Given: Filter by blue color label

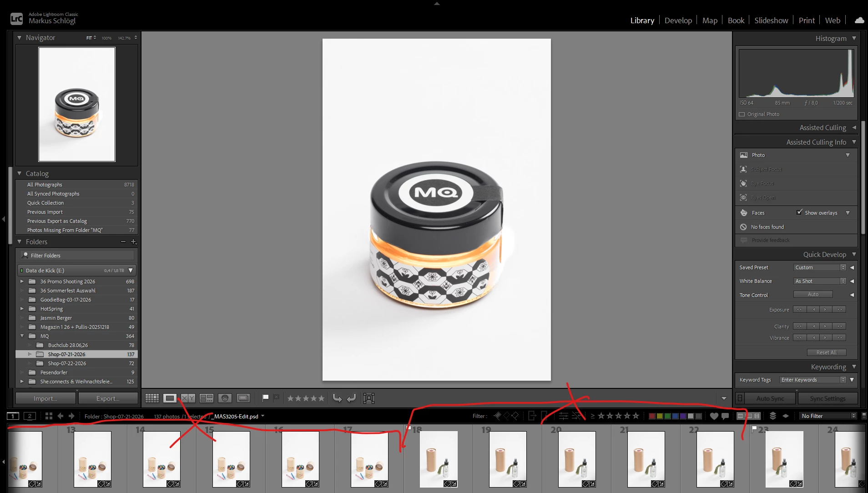Looking at the screenshot, I should [675, 416].
